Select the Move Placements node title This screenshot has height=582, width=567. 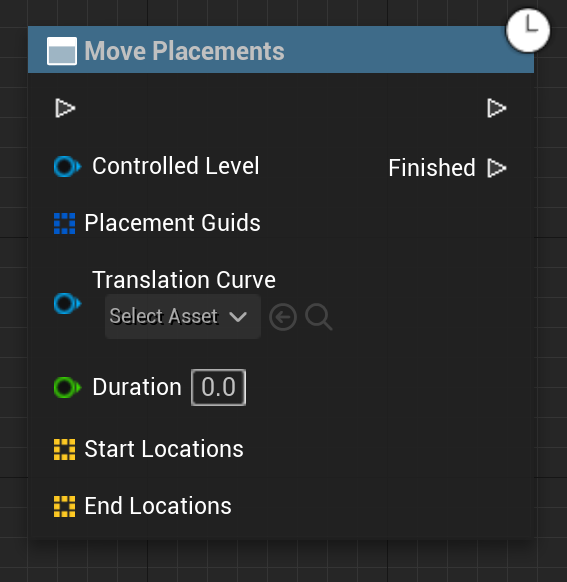pyautogui.click(x=184, y=51)
